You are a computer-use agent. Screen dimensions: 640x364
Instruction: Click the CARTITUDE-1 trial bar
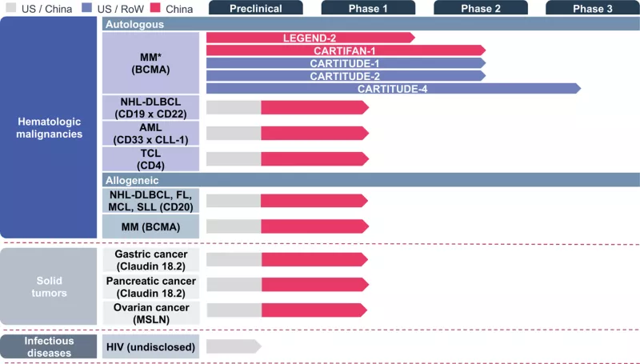pos(346,63)
